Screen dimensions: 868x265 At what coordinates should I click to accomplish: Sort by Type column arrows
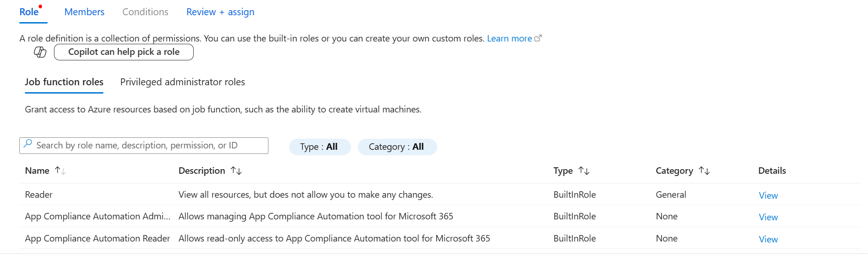584,171
